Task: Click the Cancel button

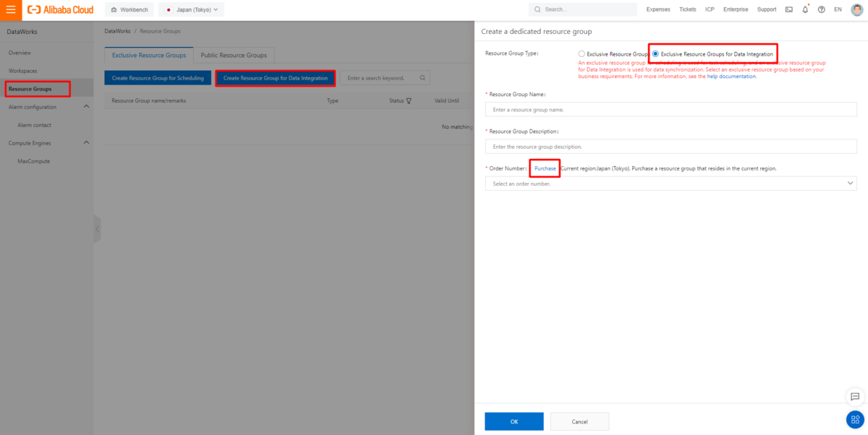Action: tap(579, 421)
